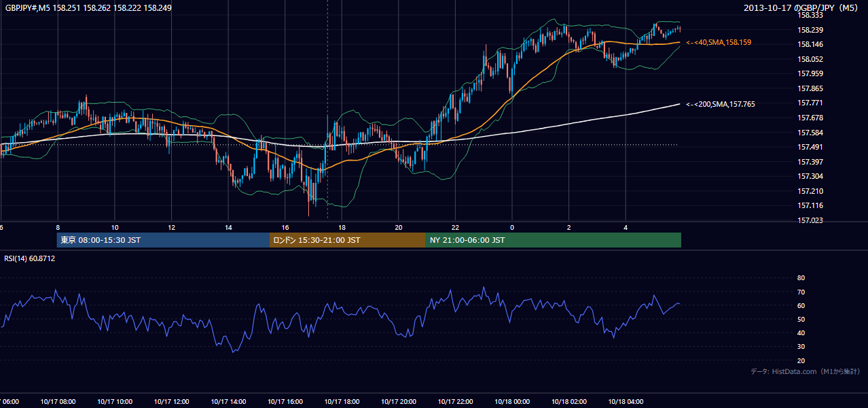Click the 10/17 10:00 date axis label
Image resolution: width=868 pixels, height=408 pixels.
tap(115, 402)
